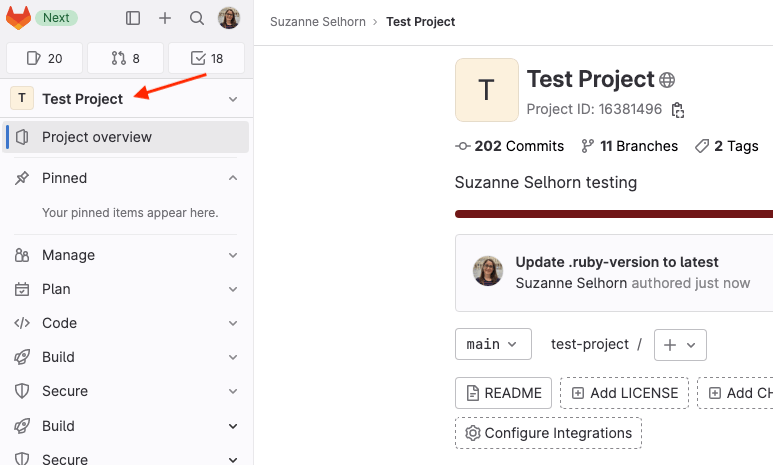Click Add LICENSE button
Screen dimensions: 773x465
click(624, 393)
